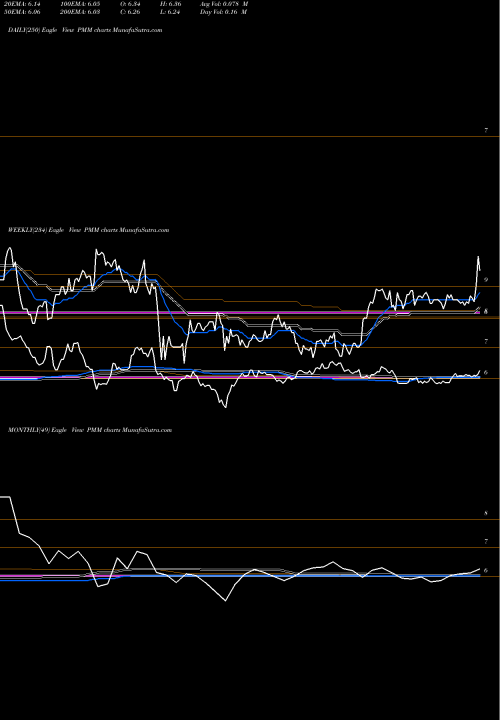The image size is (500, 720).
Task: Click the monthly chart axis label 8
Action: [x=486, y=513]
